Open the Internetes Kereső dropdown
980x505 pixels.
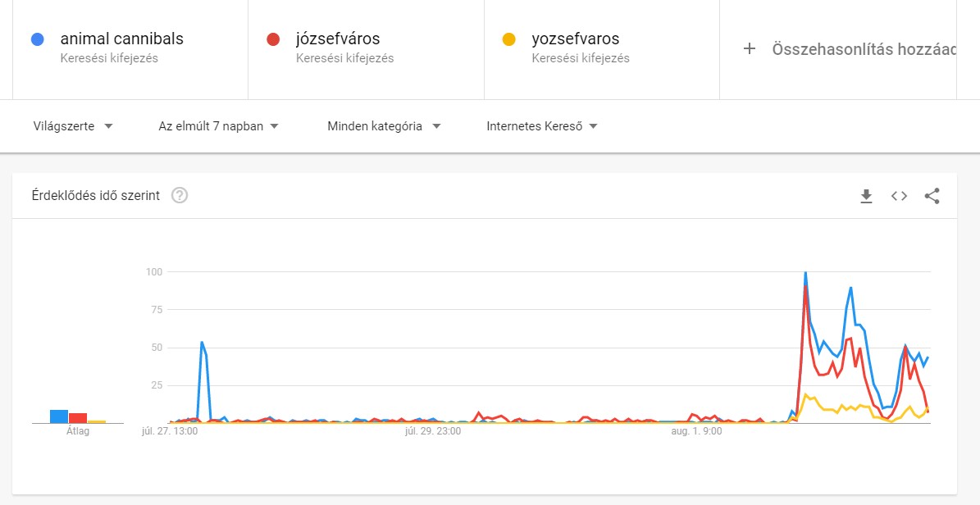541,126
